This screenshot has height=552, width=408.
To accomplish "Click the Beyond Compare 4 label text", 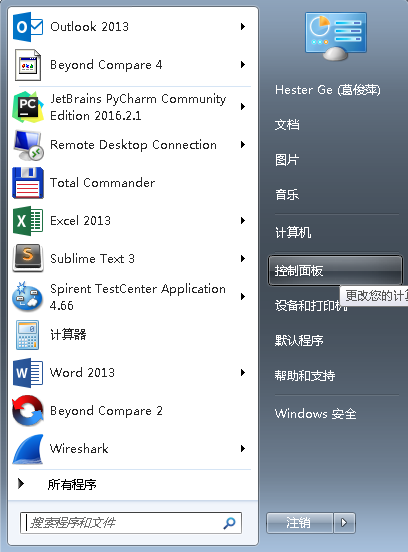I will click(106, 65).
